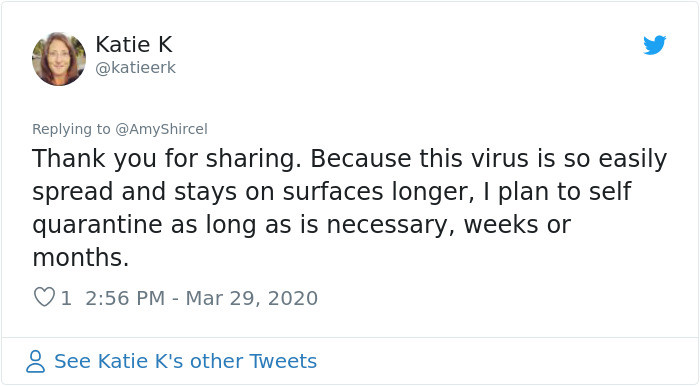Click the Twitter bird logo

654,45
